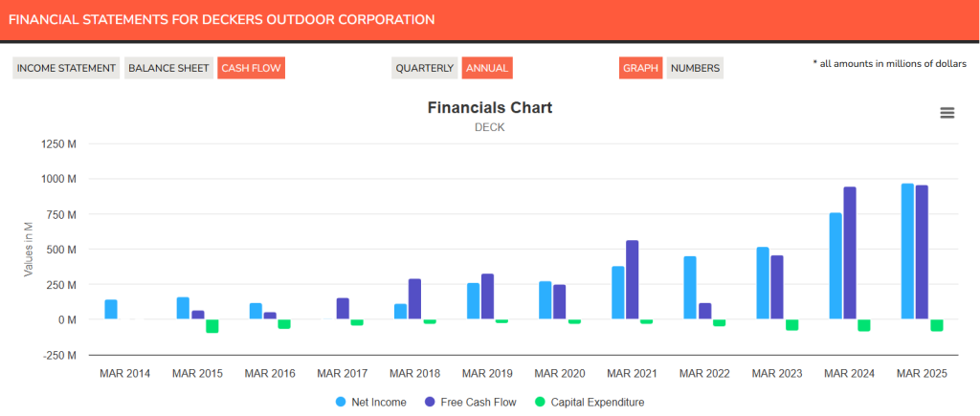Click MAR 2024 Free Cash Flow bar
This screenshot has height=416, width=980.
850,253
